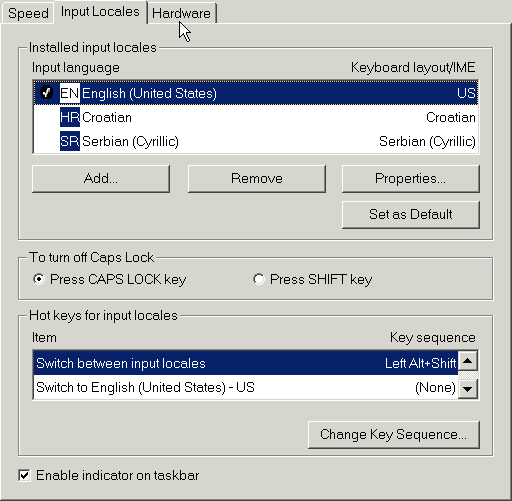The width and height of the screenshot is (512, 501).
Task: Select Press SHIFT key radio option
Action: [x=313, y=279]
